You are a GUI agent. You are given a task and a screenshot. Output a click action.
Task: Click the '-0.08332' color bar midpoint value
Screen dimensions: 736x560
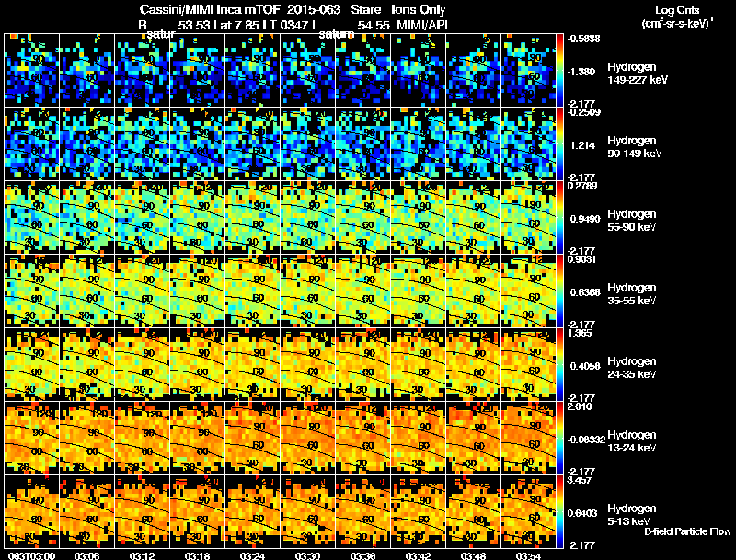click(587, 440)
